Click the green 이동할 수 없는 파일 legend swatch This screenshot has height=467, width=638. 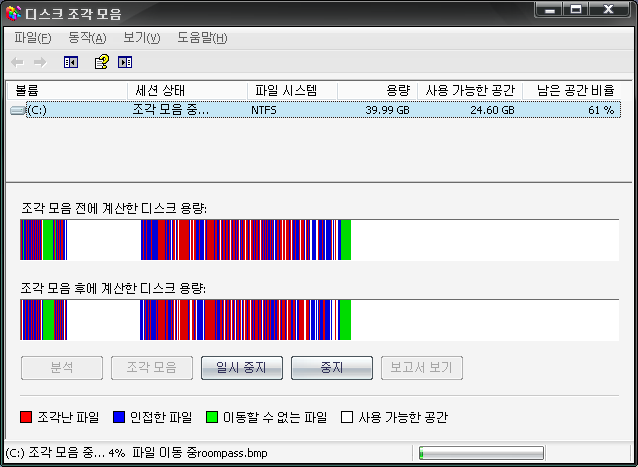212,417
